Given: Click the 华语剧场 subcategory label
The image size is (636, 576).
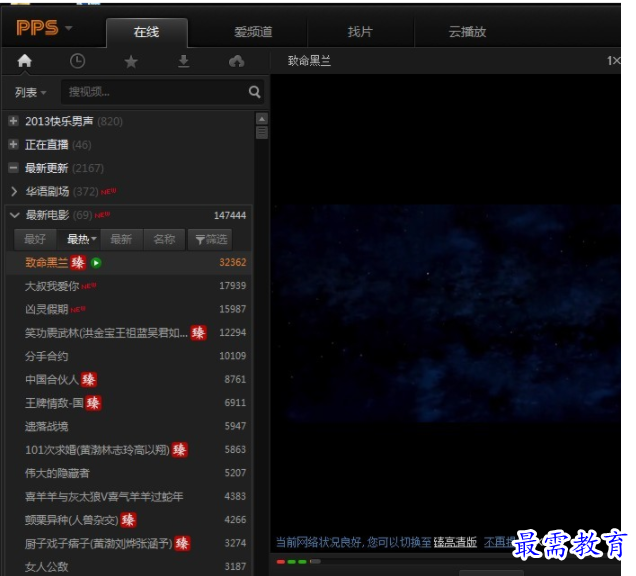Looking at the screenshot, I should [x=47, y=191].
